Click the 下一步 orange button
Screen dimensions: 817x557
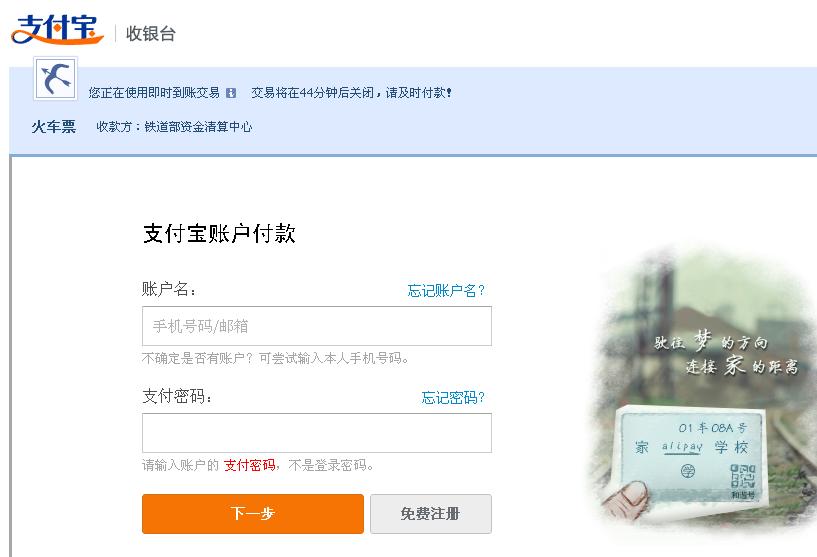click(x=253, y=514)
